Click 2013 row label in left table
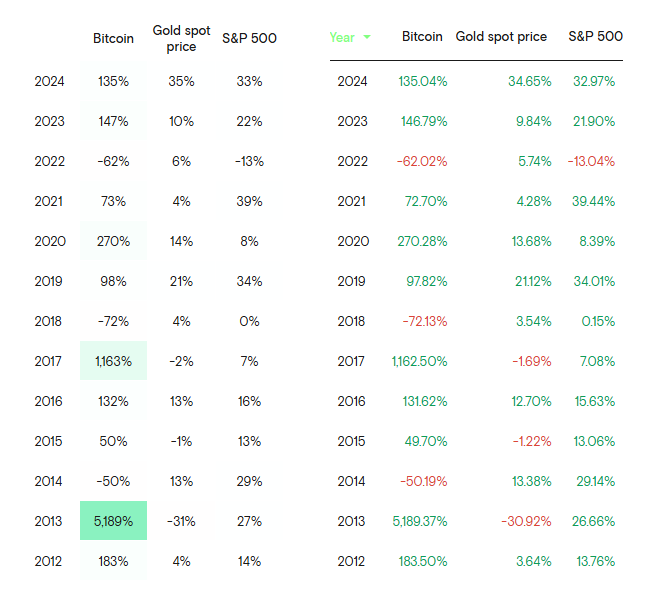 click(49, 521)
